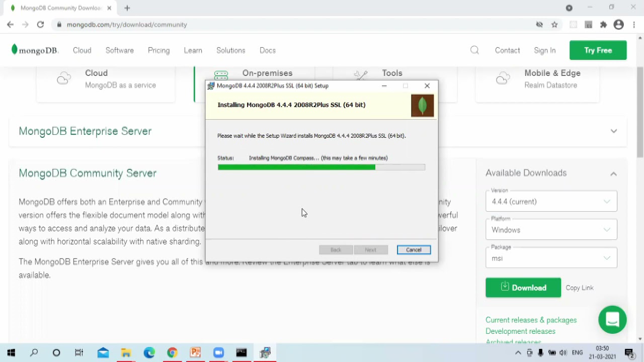The width and height of the screenshot is (644, 362).
Task: Click the MongoDB logo
Action: coord(35,50)
